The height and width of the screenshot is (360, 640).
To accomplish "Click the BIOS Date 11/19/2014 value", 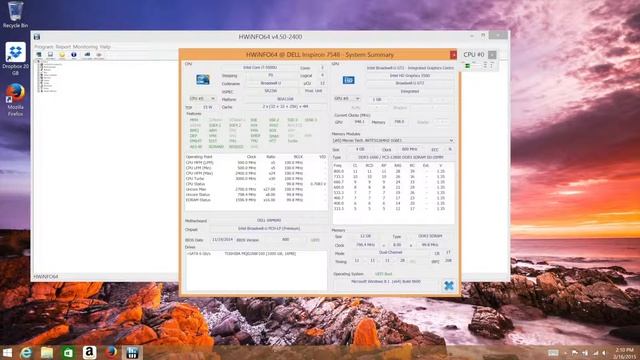I will pos(222,240).
